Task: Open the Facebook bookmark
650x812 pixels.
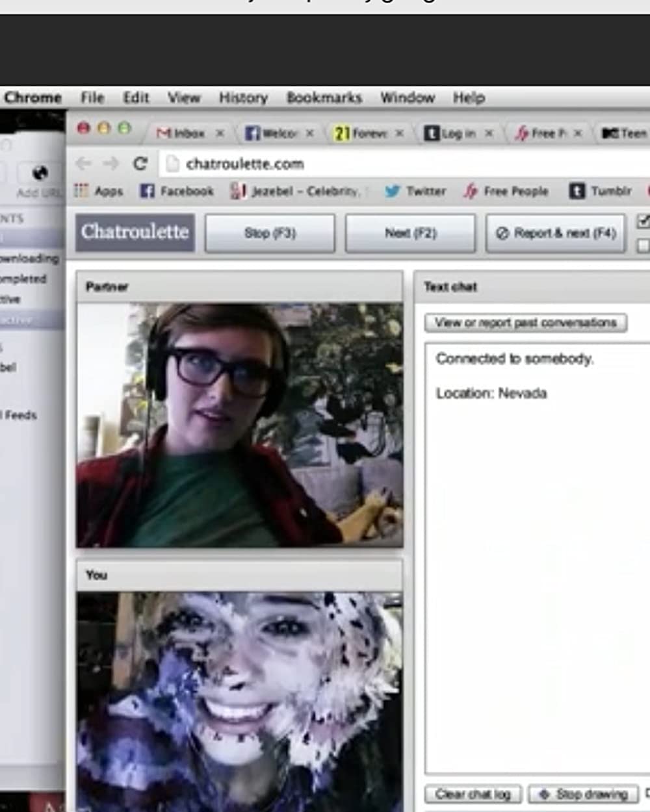Action: tap(177, 191)
